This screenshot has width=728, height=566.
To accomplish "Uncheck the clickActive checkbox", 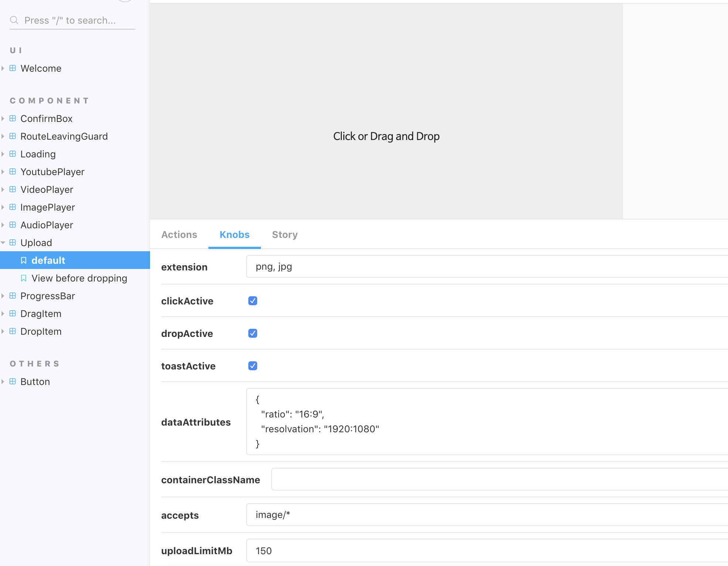I will pyautogui.click(x=253, y=301).
